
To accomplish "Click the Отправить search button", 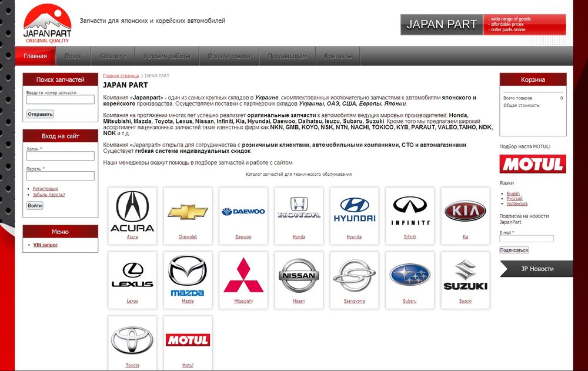I will 40,114.
